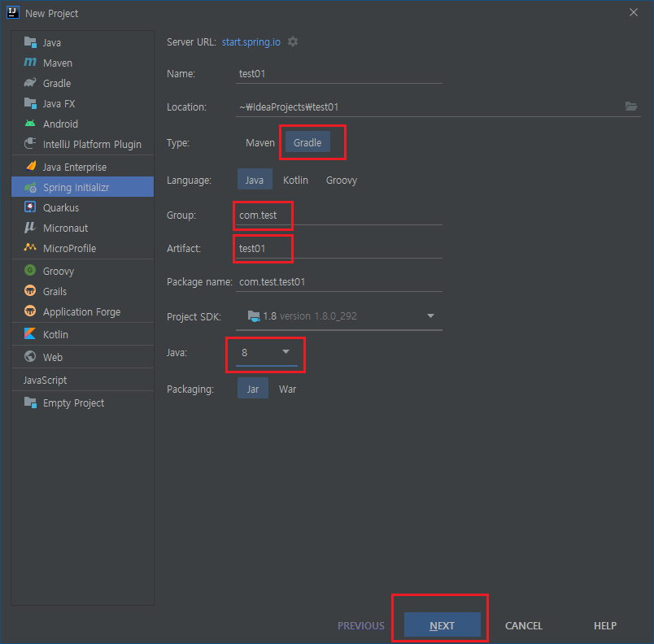Select JavaScript in project list
Viewport: 654px width, 644px height.
45,381
